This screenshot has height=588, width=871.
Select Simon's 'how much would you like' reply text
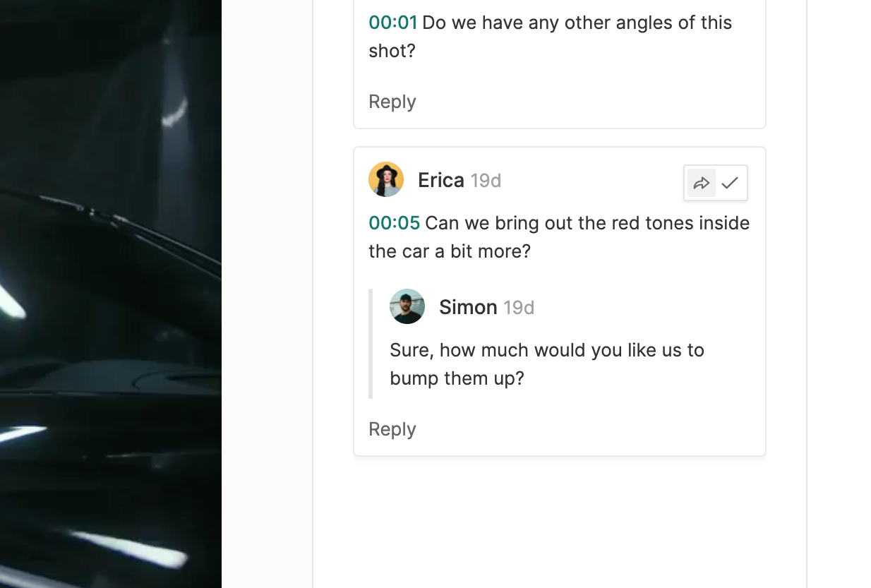point(547,364)
